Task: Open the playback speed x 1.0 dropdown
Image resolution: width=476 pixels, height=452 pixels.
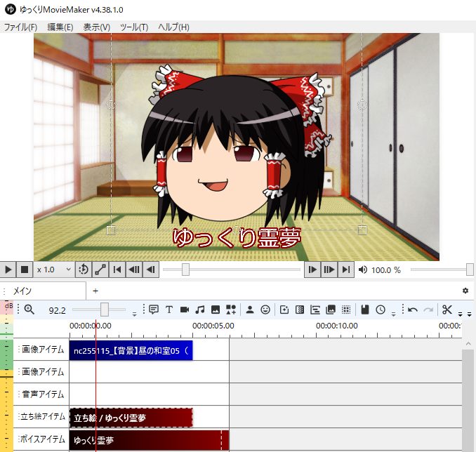Action: (x=55, y=270)
